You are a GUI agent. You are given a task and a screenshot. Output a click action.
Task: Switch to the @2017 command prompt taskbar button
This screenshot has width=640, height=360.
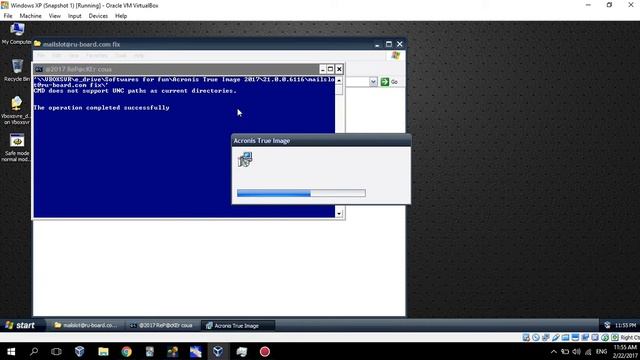(x=162, y=325)
